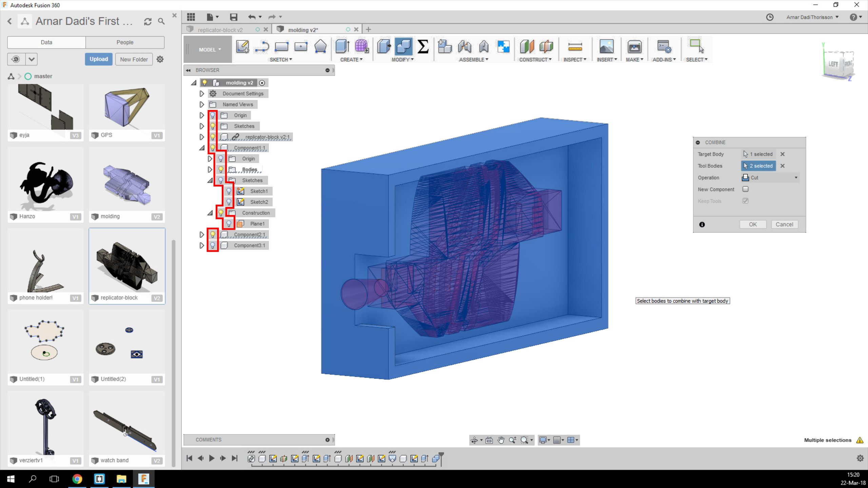Image resolution: width=868 pixels, height=488 pixels.
Task: Click the Save icon in top toolbar
Action: point(233,17)
